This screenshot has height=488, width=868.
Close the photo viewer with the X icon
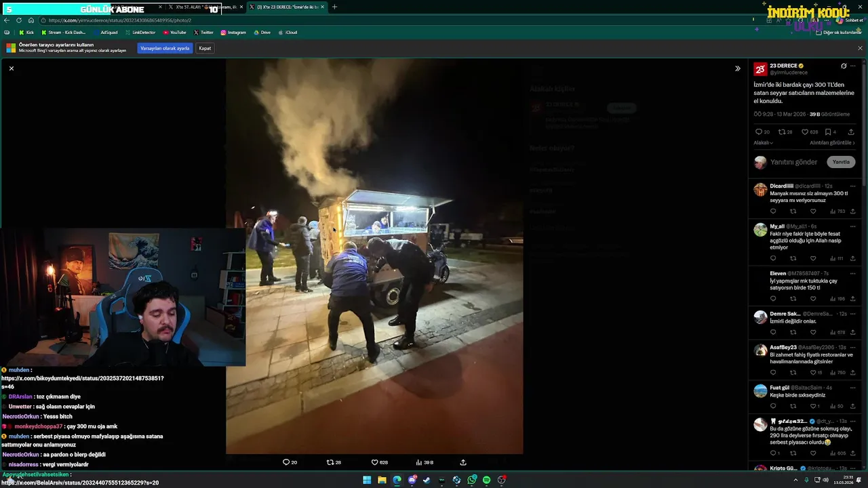pos(11,68)
